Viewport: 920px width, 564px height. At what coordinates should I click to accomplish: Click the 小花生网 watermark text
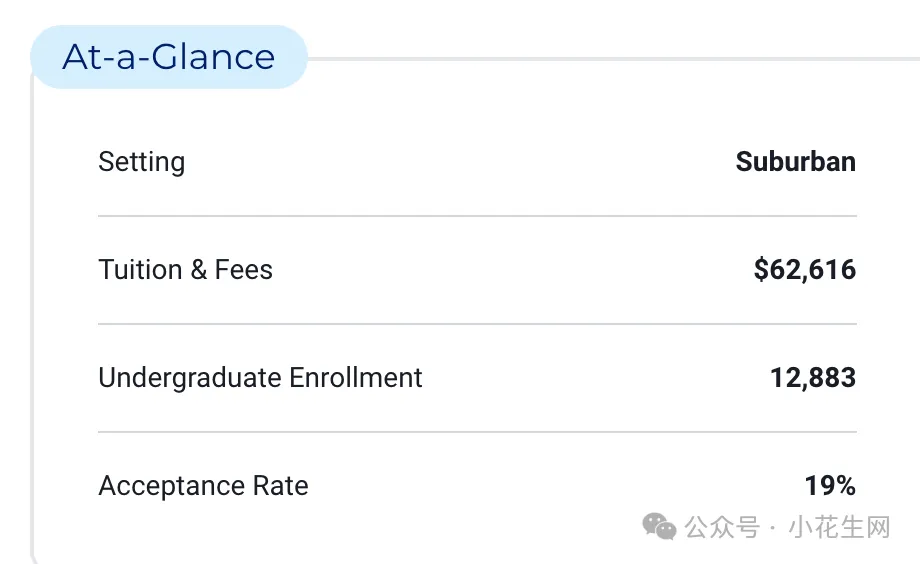(x=840, y=527)
